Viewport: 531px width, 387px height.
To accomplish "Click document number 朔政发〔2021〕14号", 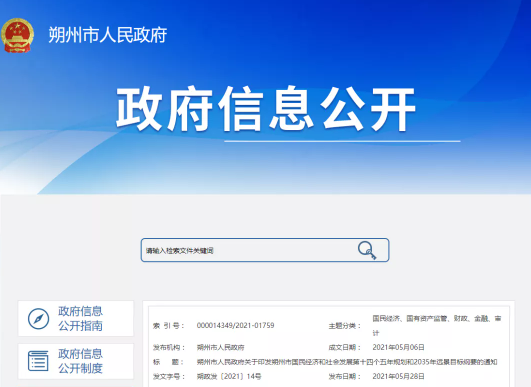I will click(229, 376).
